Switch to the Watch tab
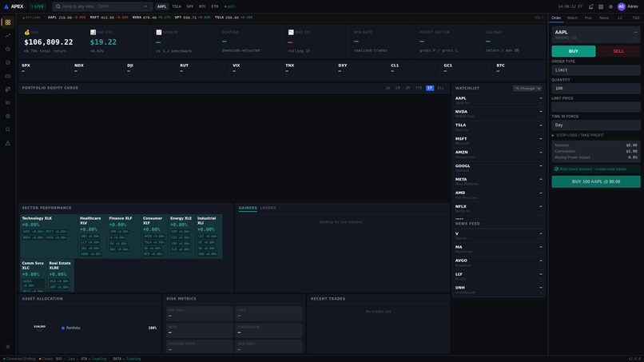 (x=572, y=18)
